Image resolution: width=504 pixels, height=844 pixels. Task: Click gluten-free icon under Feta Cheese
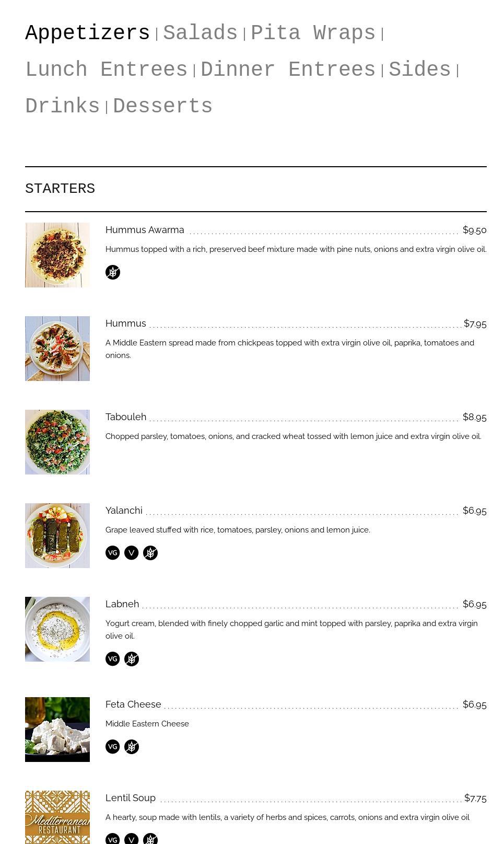point(132,747)
